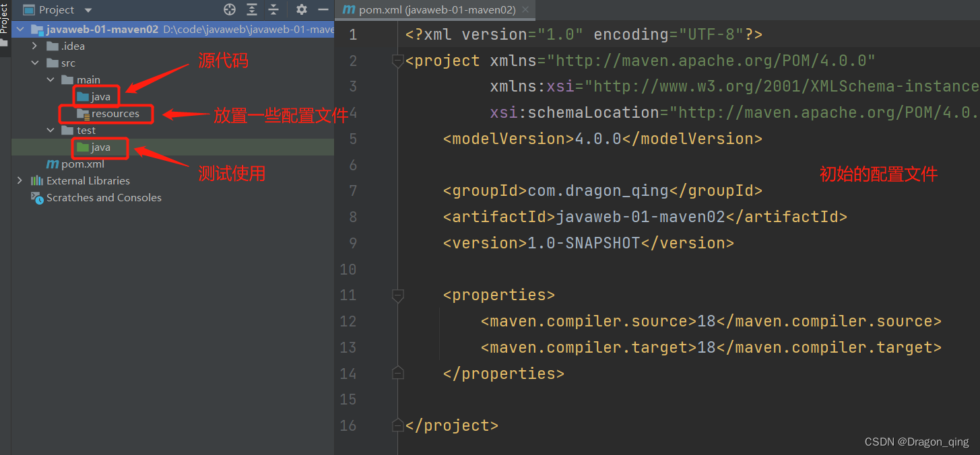This screenshot has height=455, width=980.
Task: Select the resources folder
Action: (115, 114)
